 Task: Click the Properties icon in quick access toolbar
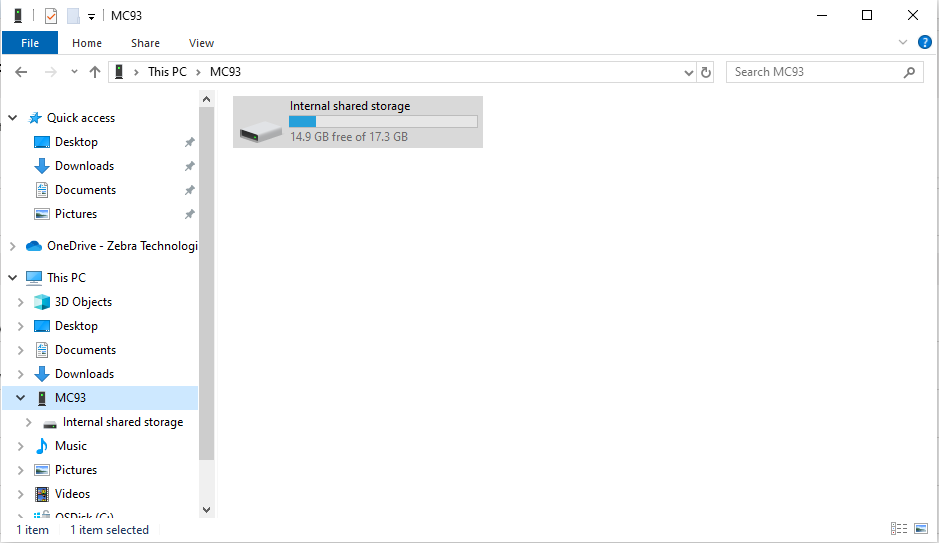(51, 16)
